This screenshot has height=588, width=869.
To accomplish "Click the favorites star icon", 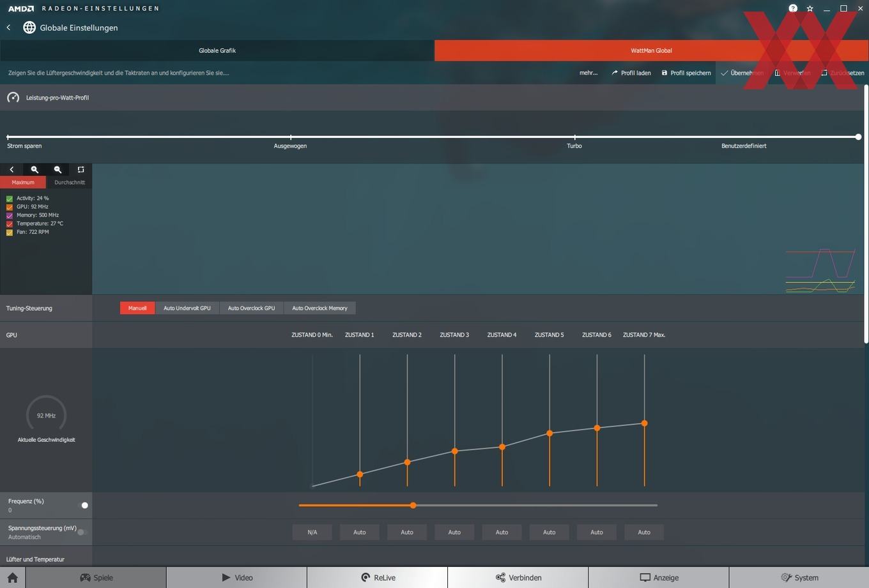I will (810, 8).
